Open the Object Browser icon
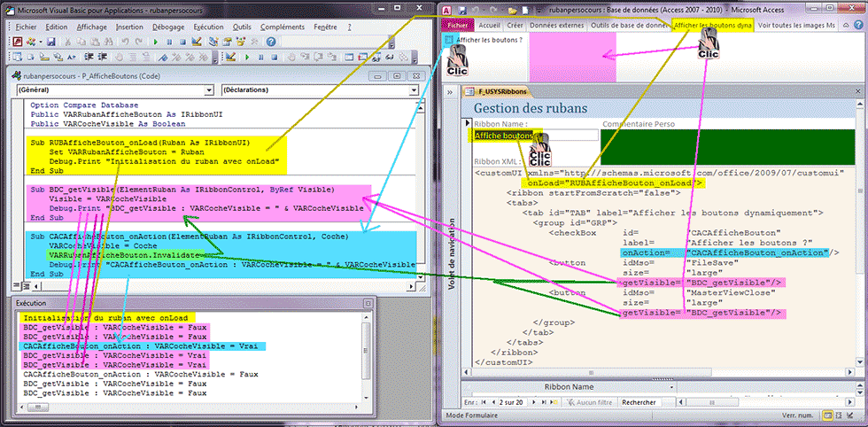868x427 pixels. pos(241,43)
